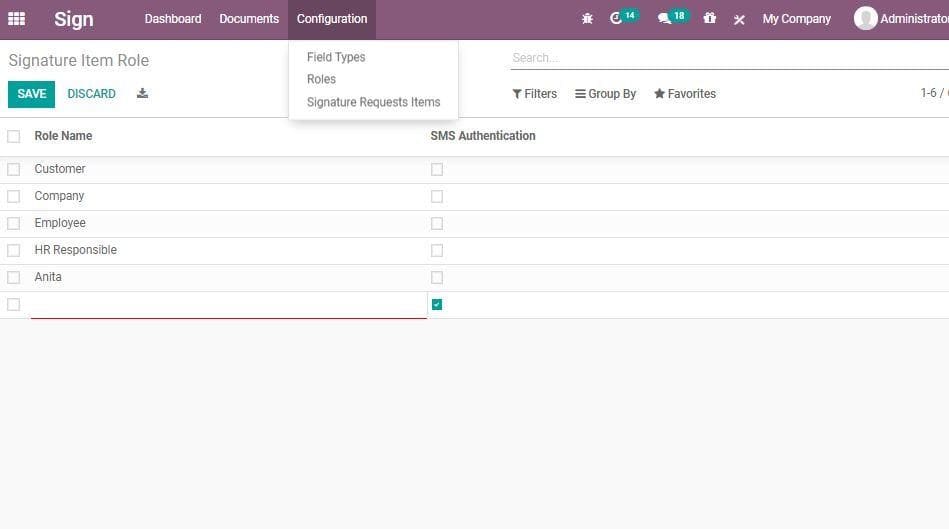This screenshot has width=949, height=529.
Task: Select the Employee row checkbox
Action: [13, 223]
